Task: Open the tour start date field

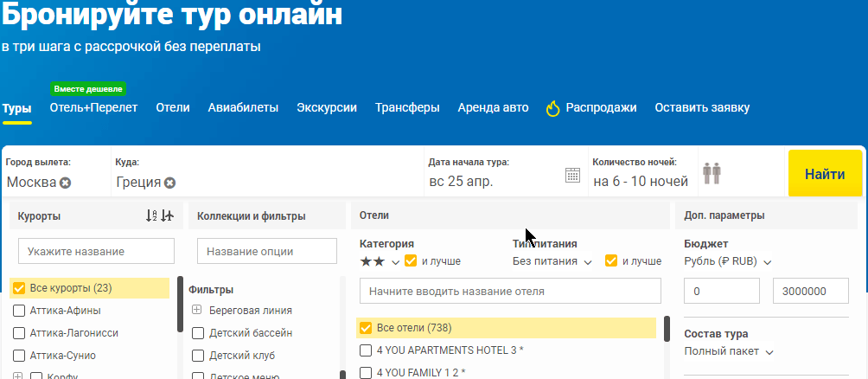Action: [505, 172]
